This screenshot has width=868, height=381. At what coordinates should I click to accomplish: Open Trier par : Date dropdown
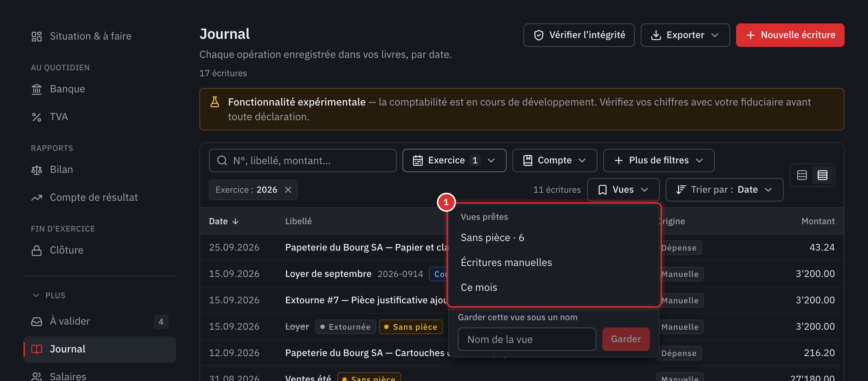click(x=724, y=190)
